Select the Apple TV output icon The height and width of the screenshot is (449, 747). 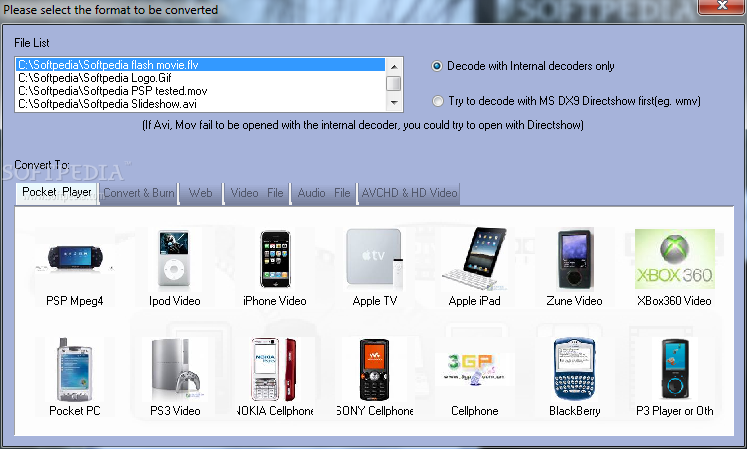pyautogui.click(x=374, y=259)
